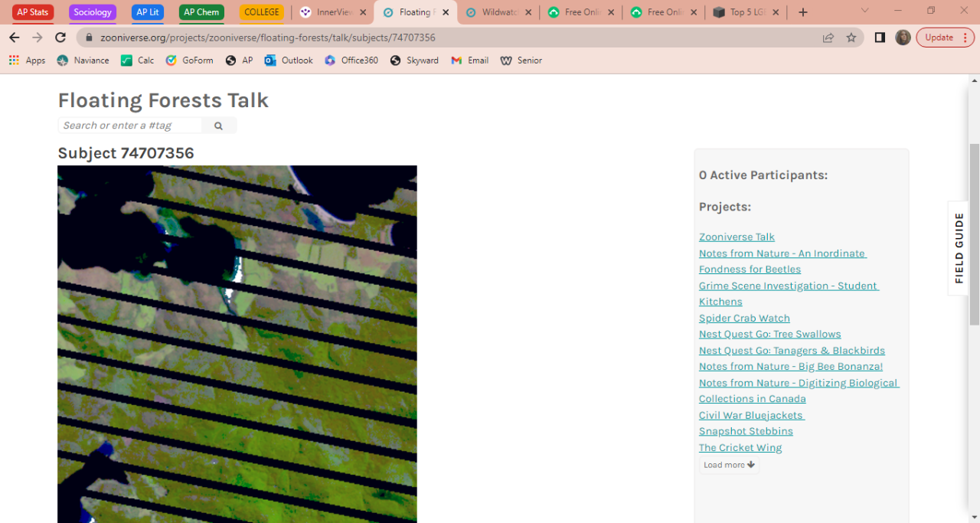This screenshot has height=523, width=980.
Task: Open the Naviance bookmark
Action: [83, 60]
